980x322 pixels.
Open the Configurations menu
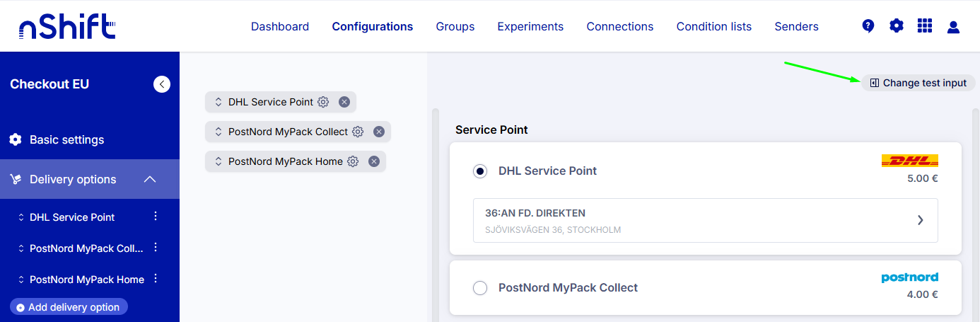coord(373,26)
